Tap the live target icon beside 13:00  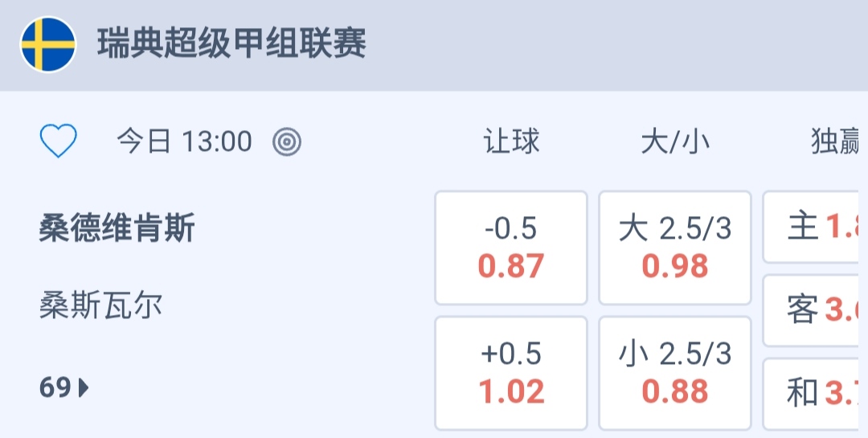[x=287, y=142]
